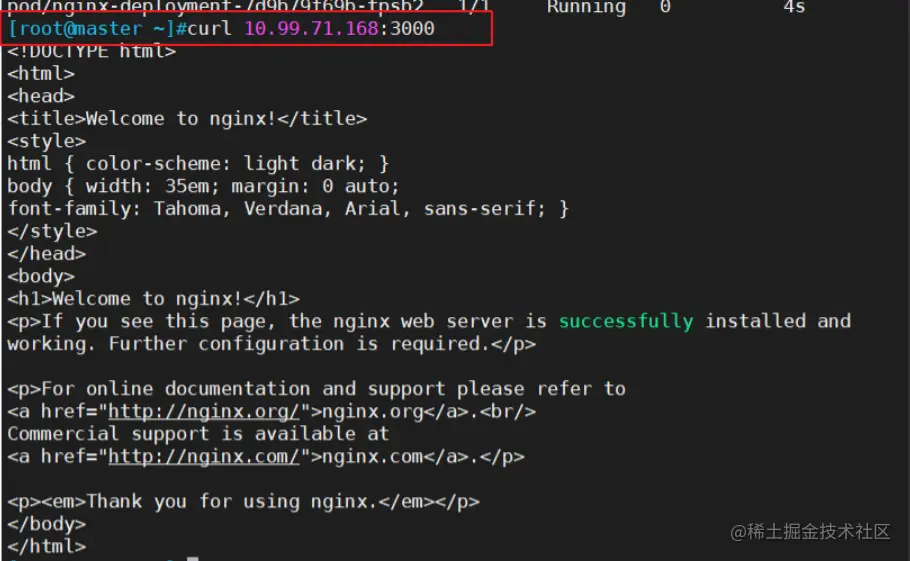
Task: Click the [root@master ~]# prompt
Action: pos(97,28)
